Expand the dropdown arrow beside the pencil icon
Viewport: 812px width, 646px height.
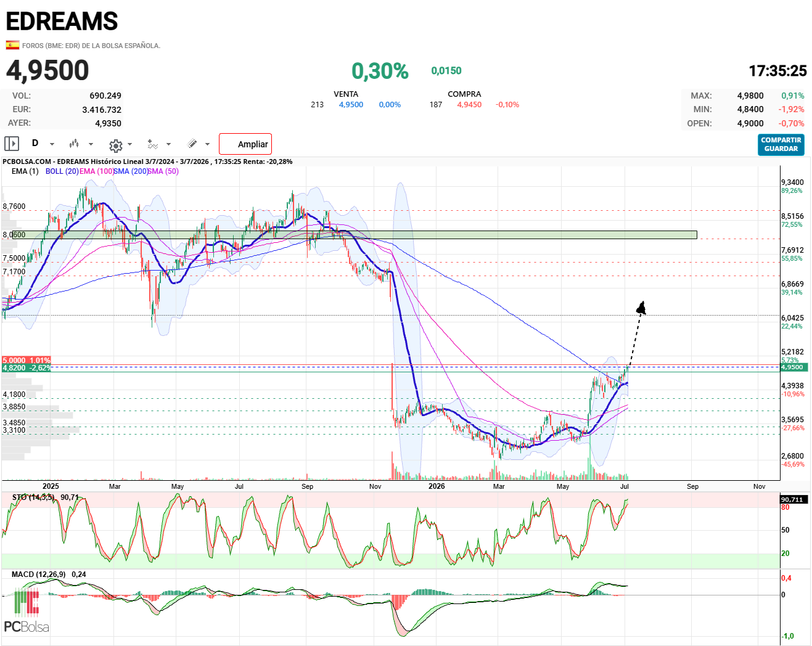coord(207,144)
